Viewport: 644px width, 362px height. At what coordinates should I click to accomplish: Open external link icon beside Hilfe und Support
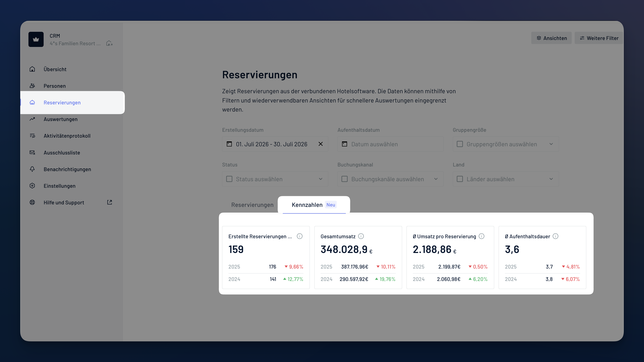click(x=110, y=202)
